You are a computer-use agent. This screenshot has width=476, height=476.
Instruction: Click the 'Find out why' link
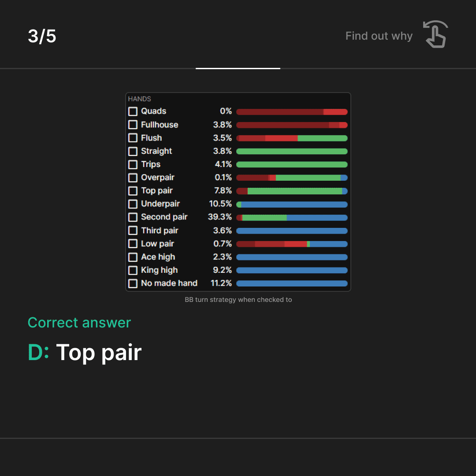379,36
